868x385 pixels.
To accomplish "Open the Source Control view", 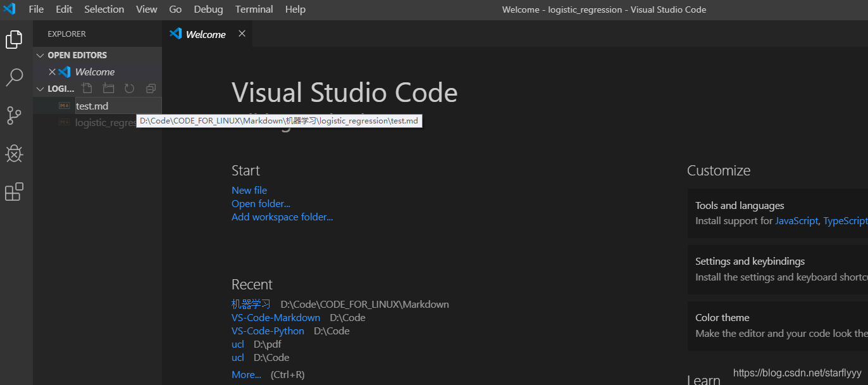I will pyautogui.click(x=14, y=115).
